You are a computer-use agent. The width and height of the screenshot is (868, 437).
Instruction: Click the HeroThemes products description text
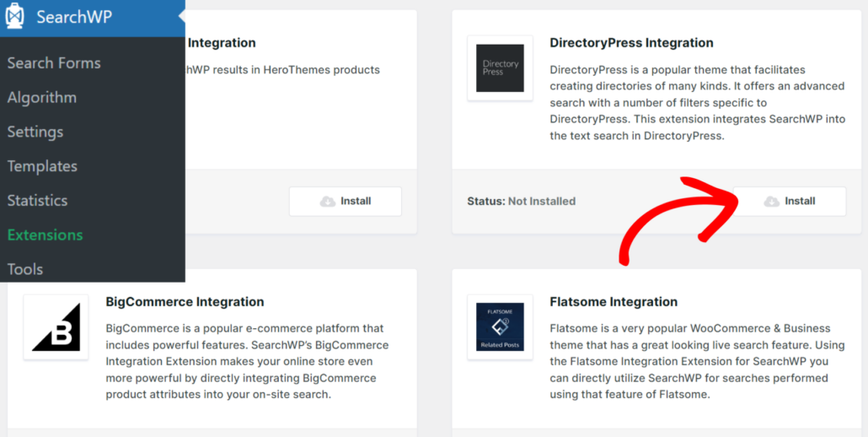(283, 70)
